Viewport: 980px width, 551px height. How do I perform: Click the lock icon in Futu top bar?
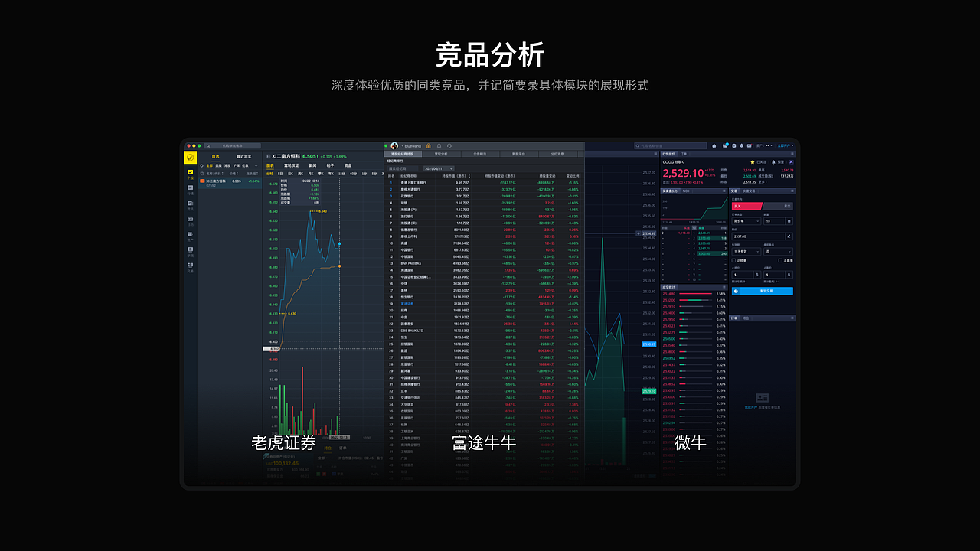(x=429, y=146)
